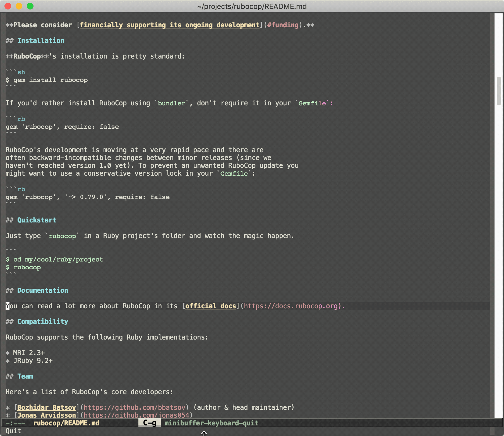The image size is (504, 436).
Task: Click the '* MRI 2.3+' list item
Action: tap(25, 353)
